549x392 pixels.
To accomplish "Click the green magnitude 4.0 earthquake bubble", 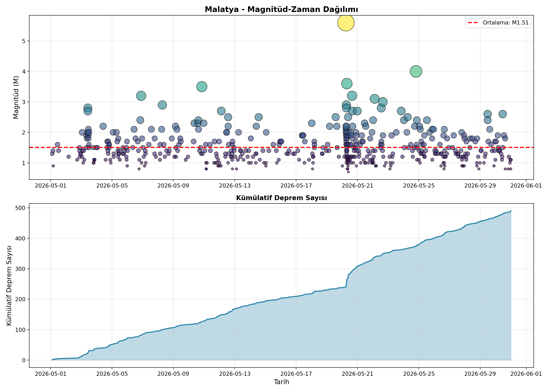I will (416, 72).
